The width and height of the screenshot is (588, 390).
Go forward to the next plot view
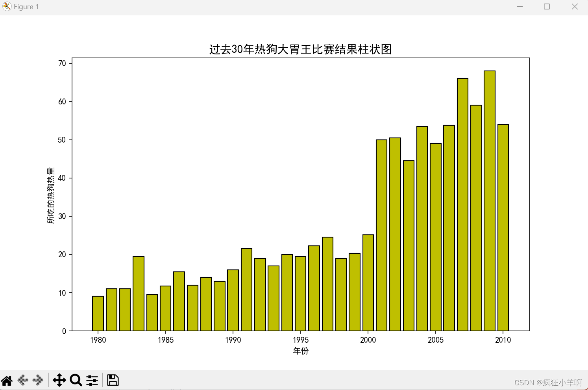[x=38, y=380]
